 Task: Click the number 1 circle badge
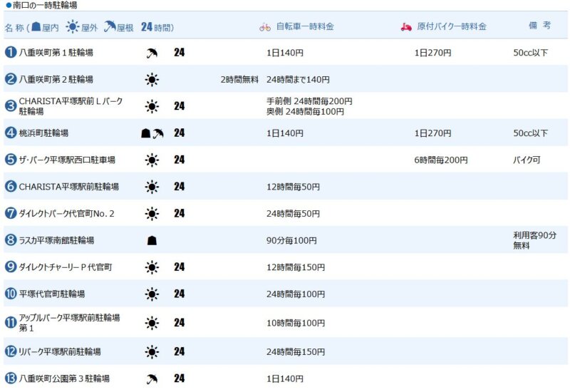tap(11, 53)
